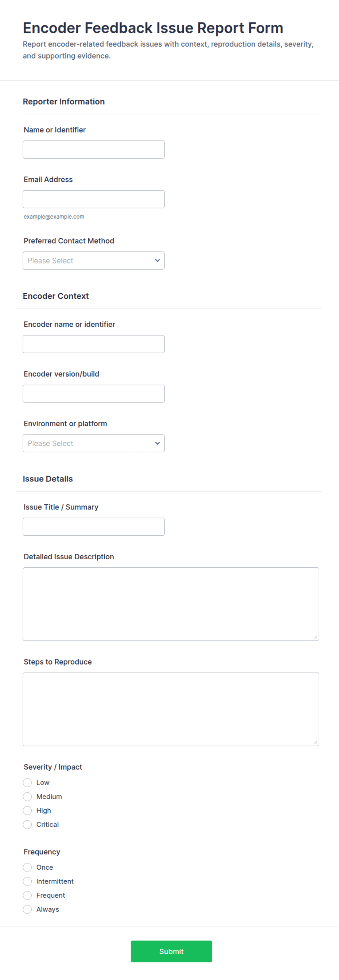
Task: Focus the Detailed Issue Description textarea
Action: coord(171,604)
